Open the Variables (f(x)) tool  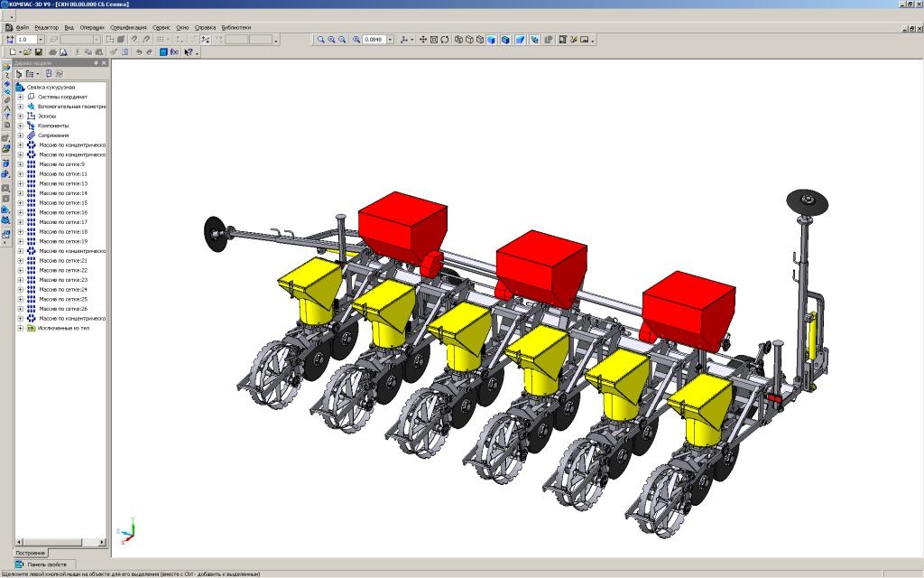pos(174,52)
